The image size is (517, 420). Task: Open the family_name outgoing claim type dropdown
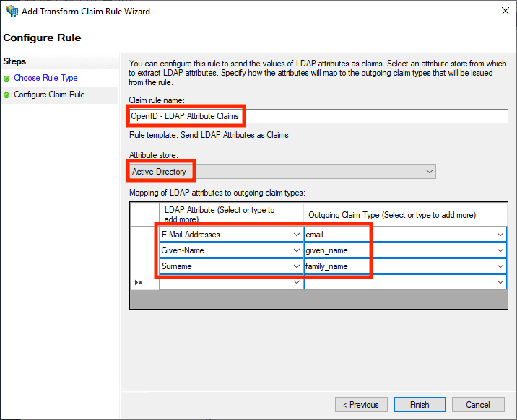(500, 266)
